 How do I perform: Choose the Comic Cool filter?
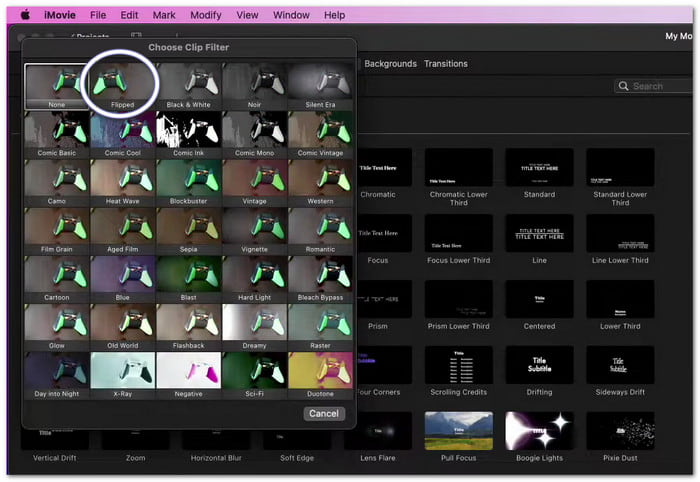[x=122, y=134]
